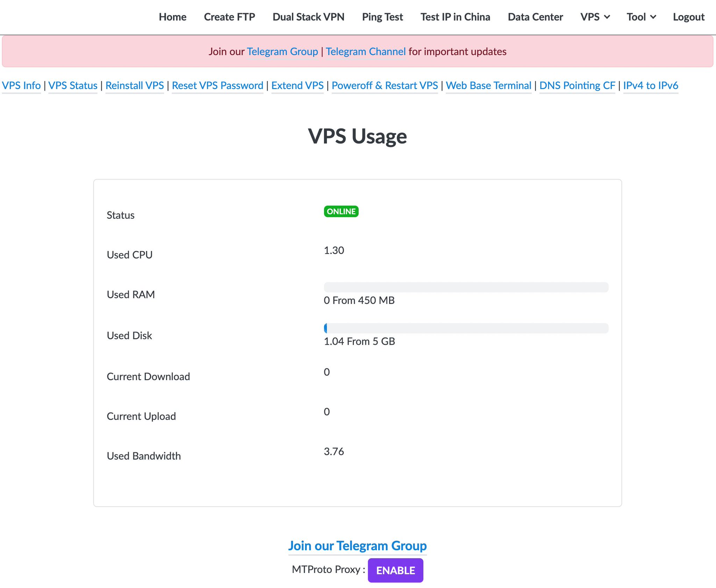Navigate to Create FTP
Screen dimensions: 716x588
[229, 17]
